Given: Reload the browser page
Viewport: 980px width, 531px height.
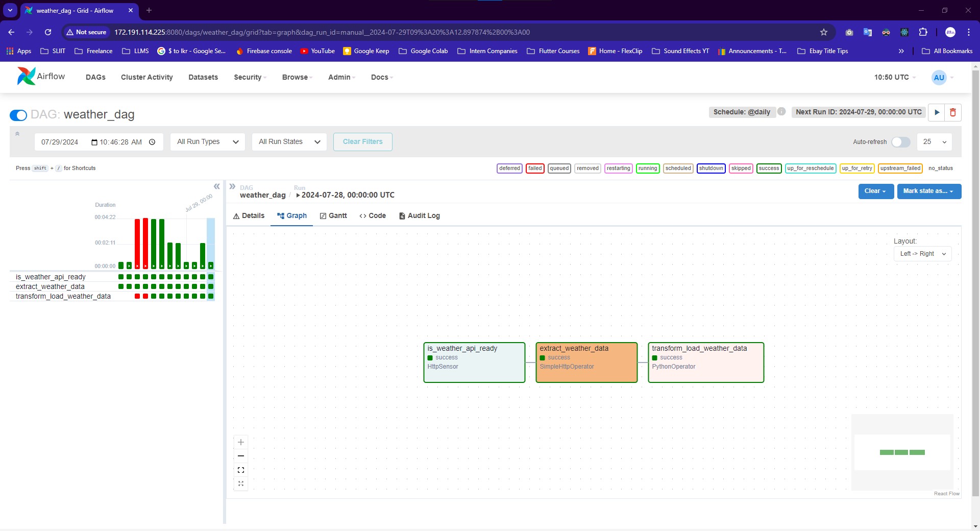Looking at the screenshot, I should [48, 32].
